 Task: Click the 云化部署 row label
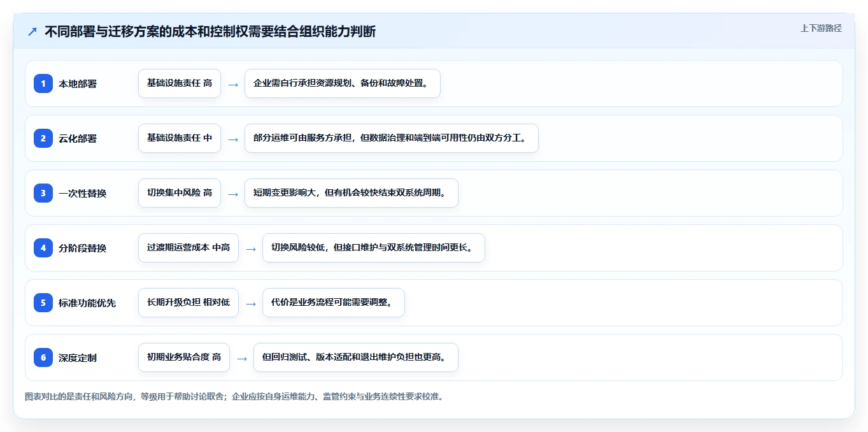(x=78, y=138)
